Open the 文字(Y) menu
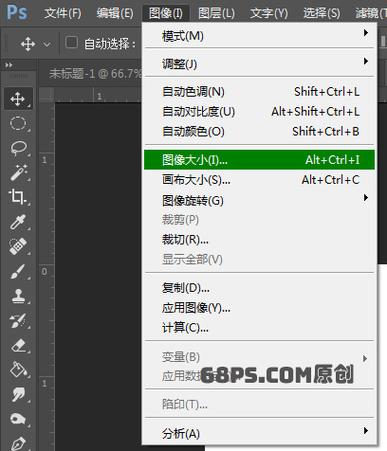 point(269,13)
